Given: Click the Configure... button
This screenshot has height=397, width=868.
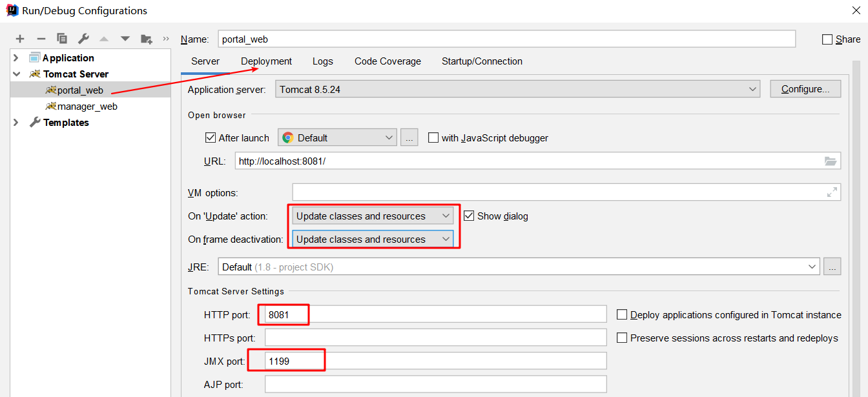Looking at the screenshot, I should pyautogui.click(x=805, y=89).
